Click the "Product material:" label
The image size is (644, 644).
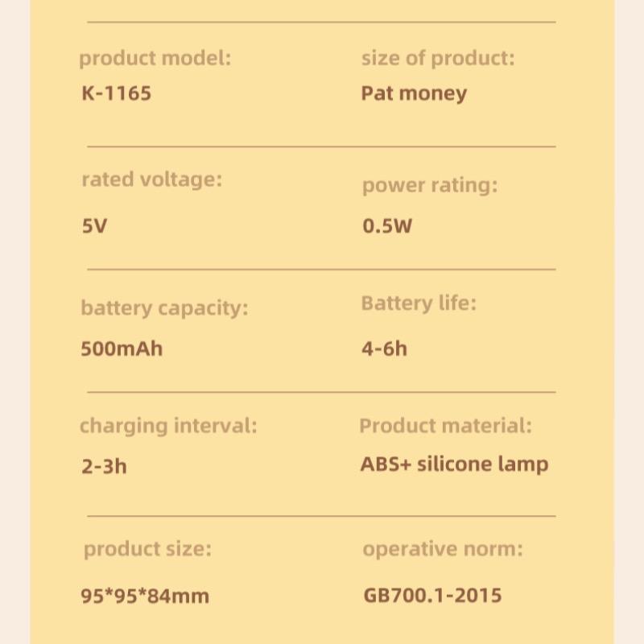coord(445,426)
